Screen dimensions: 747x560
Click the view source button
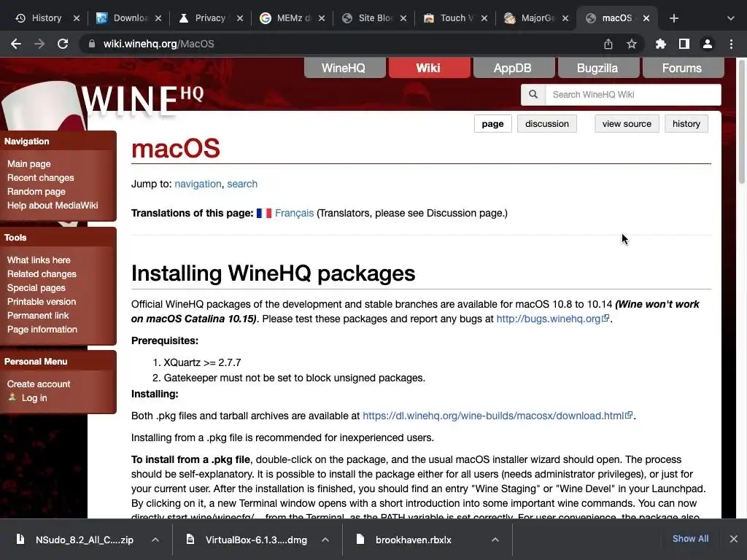[x=627, y=124]
